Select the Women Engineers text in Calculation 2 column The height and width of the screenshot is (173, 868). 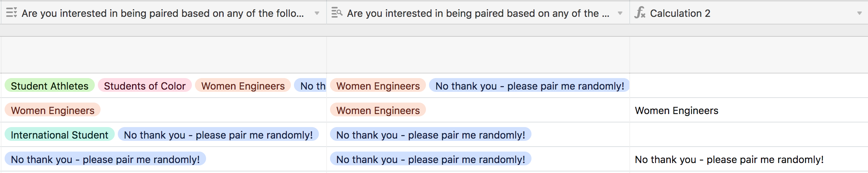(x=677, y=111)
